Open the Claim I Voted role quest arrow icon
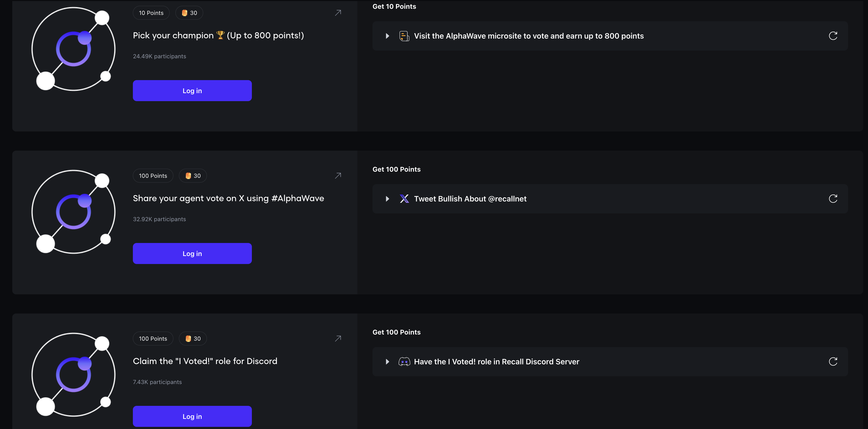Viewport: 868px width, 429px height. tap(338, 339)
